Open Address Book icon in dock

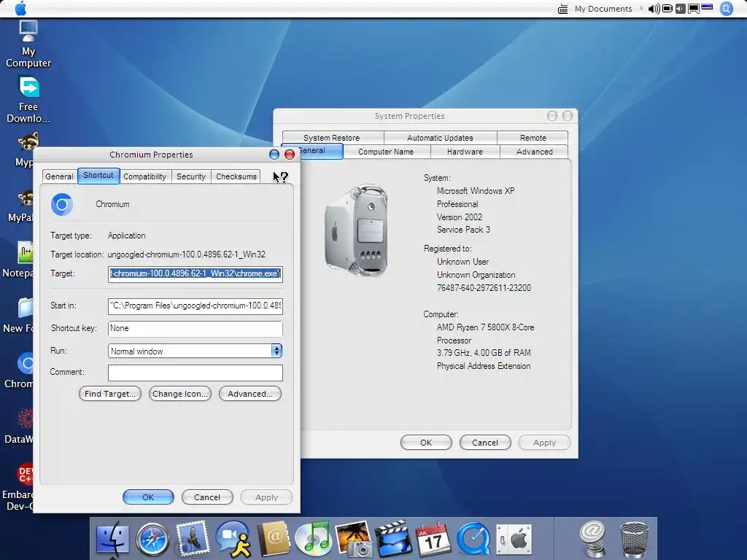[x=274, y=539]
